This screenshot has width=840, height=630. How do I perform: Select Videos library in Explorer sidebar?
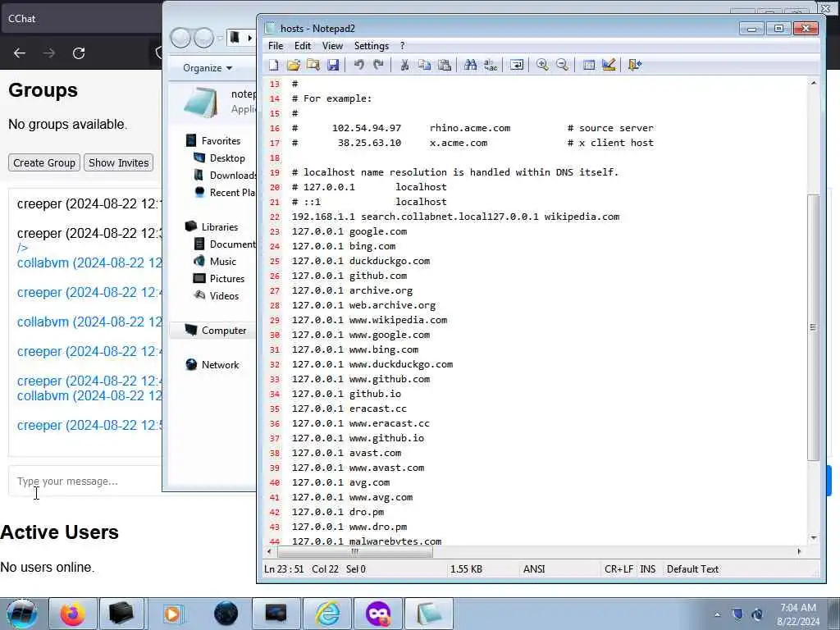coord(217,295)
